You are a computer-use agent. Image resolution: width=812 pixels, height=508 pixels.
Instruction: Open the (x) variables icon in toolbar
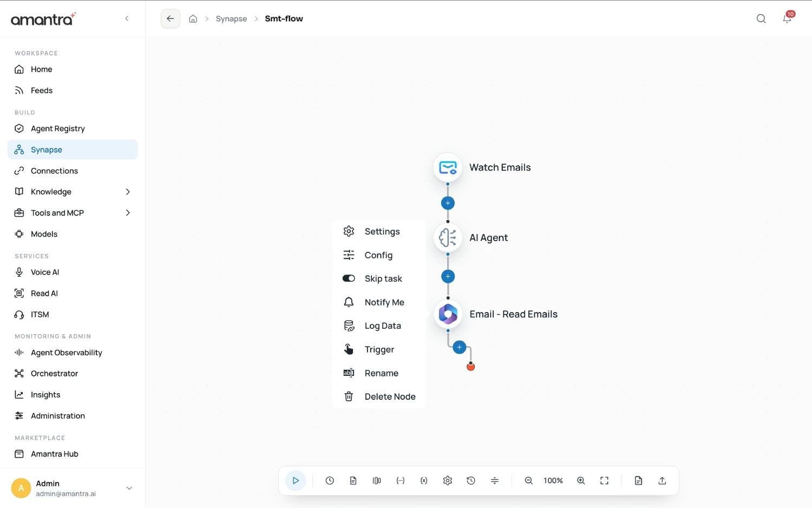coord(424,480)
